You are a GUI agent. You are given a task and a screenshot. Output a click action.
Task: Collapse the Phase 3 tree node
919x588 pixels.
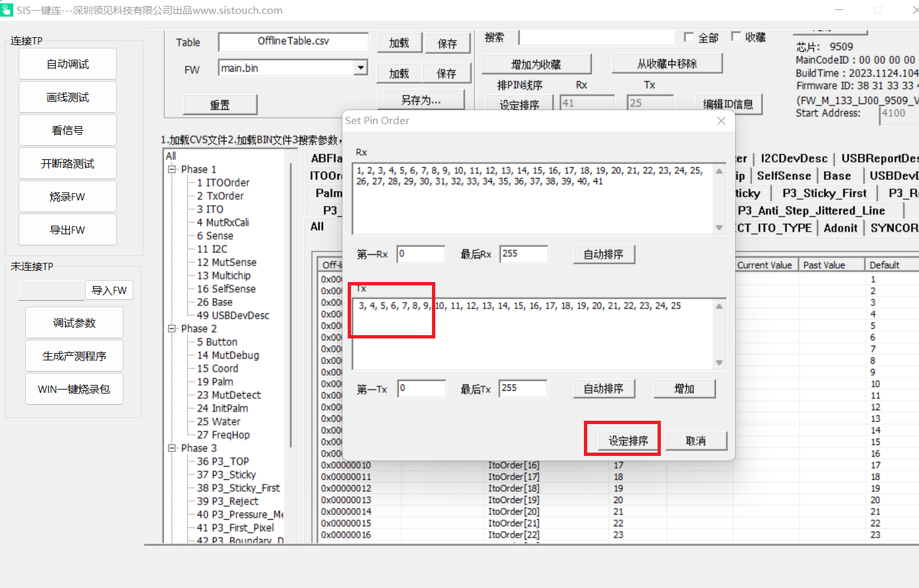coord(172,448)
